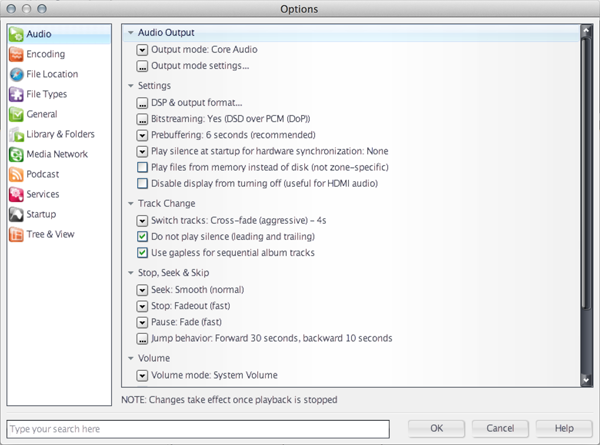Select the Library & Folders page
Image resolution: width=600 pixels, height=445 pixels.
(59, 134)
